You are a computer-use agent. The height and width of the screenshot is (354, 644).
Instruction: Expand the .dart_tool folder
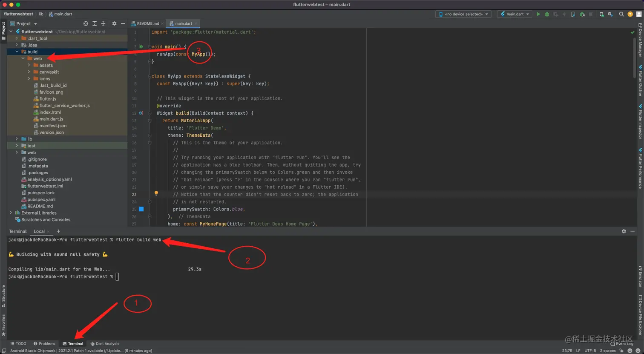[x=17, y=38]
